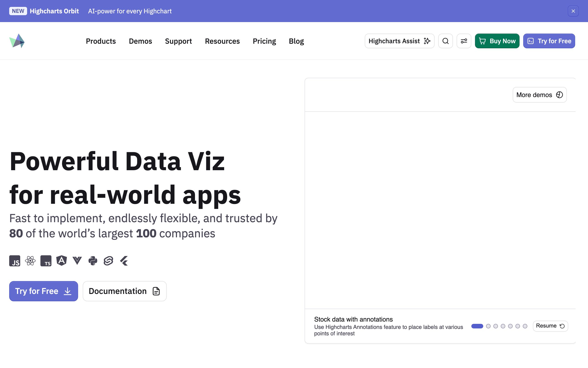Click the JavaScript JS icon
Image resolution: width=588 pixels, height=368 pixels.
(15, 261)
